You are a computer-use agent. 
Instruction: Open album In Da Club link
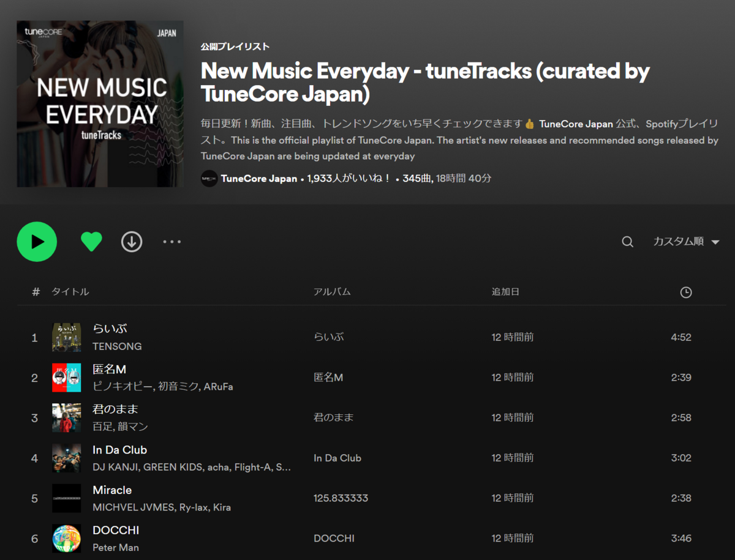337,458
